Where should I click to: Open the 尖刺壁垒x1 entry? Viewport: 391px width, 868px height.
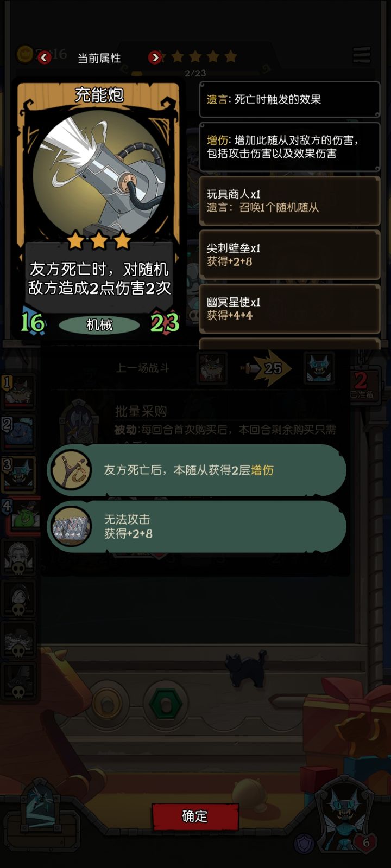[x=289, y=255]
